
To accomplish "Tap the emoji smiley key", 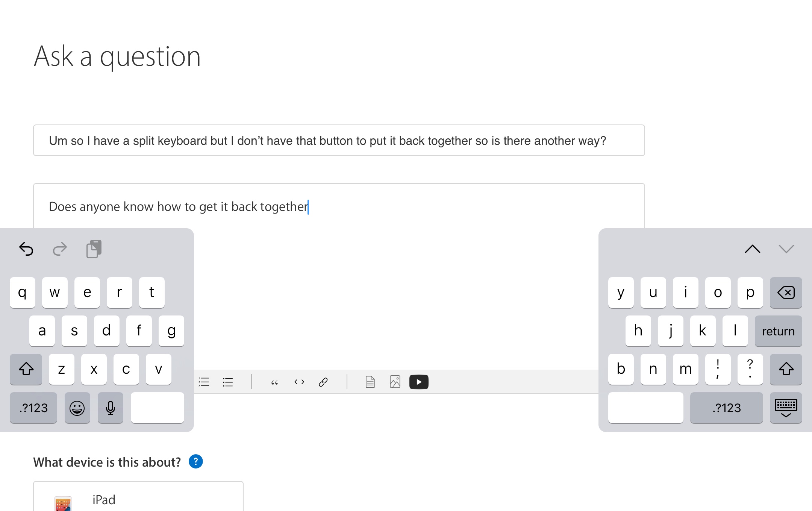I will coord(77,408).
